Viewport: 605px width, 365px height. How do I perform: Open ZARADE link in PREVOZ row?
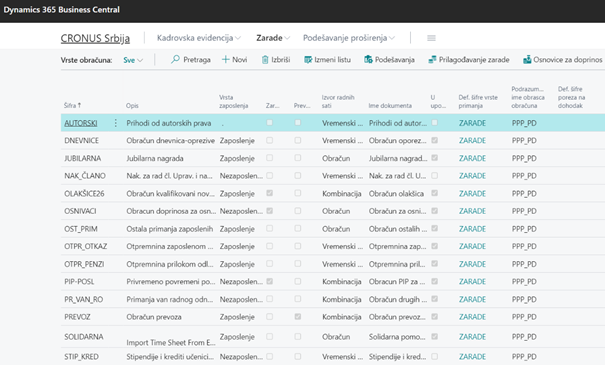pyautogui.click(x=472, y=317)
